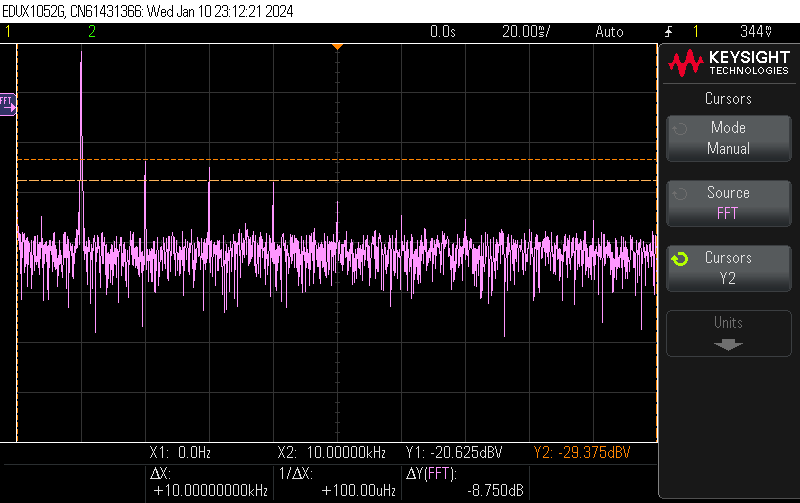Click the upper Y1 dashed cursor line
The image size is (800, 503).
click(x=337, y=160)
